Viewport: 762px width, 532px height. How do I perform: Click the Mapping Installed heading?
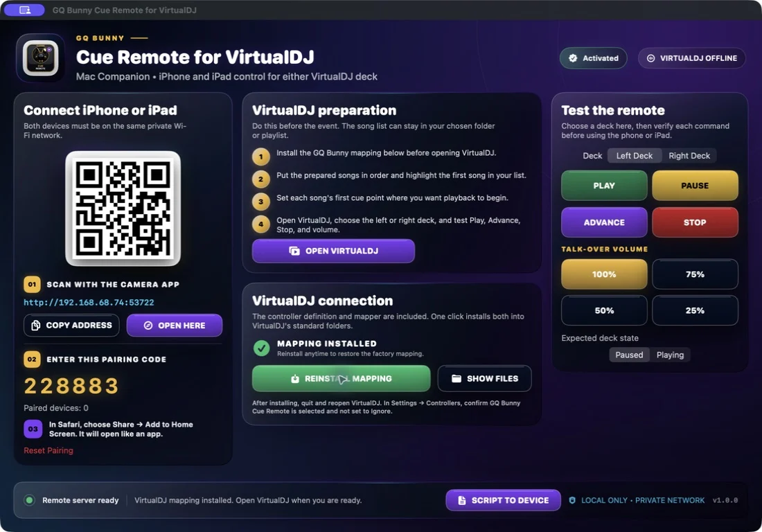(x=326, y=344)
